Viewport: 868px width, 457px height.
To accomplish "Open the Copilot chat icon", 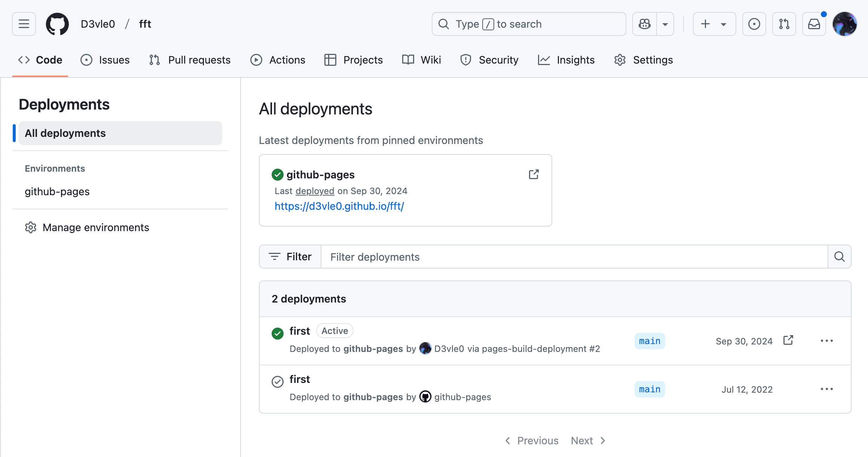I will point(645,24).
